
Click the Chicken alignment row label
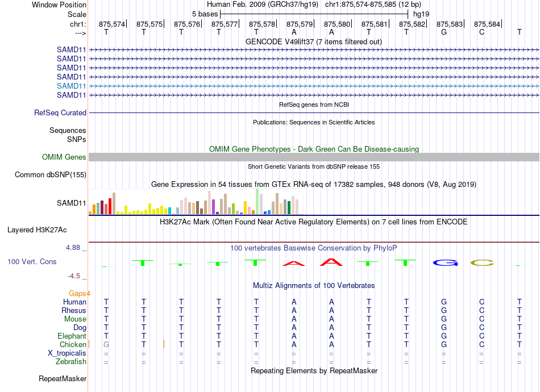[73, 345]
